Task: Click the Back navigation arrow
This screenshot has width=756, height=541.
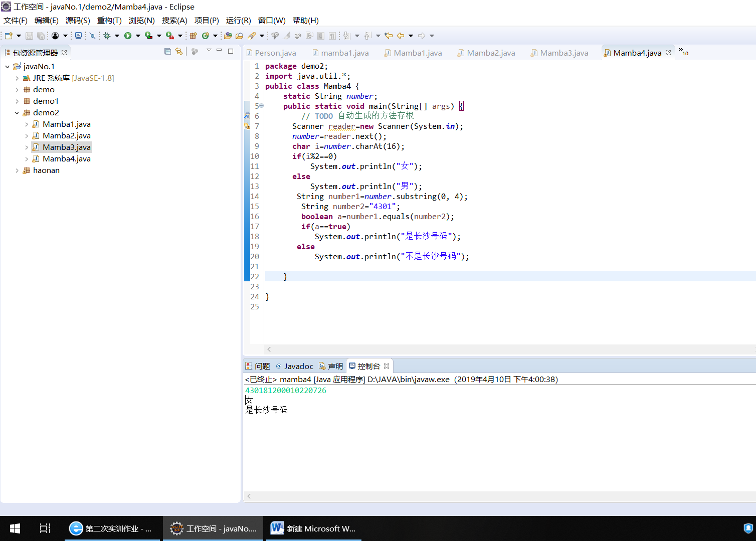Action: [400, 36]
